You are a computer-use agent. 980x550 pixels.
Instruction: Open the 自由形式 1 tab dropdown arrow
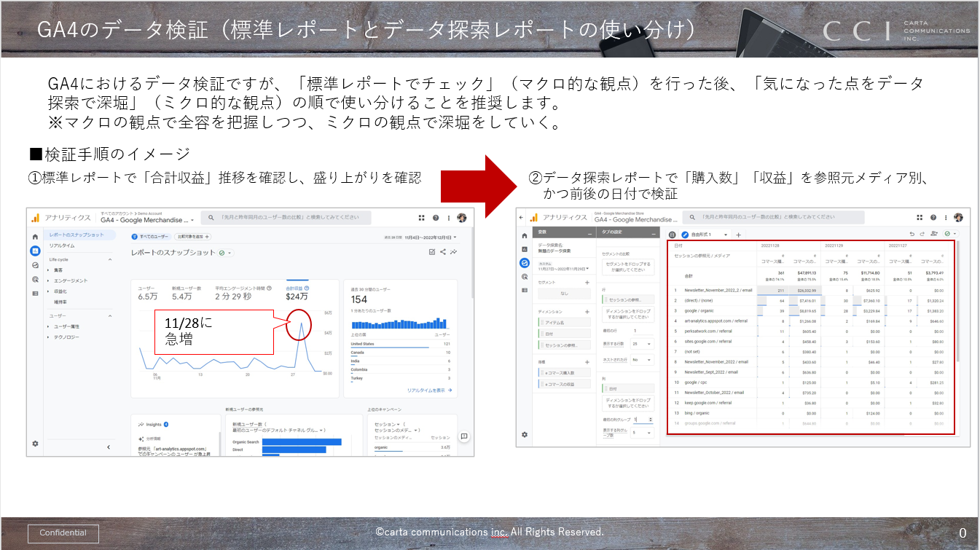click(726, 235)
